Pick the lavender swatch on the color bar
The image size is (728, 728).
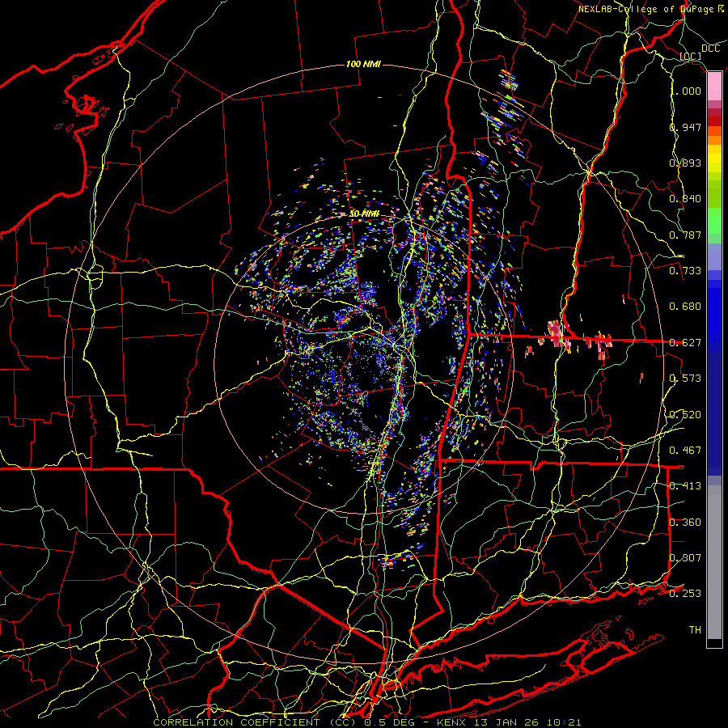tap(714, 257)
